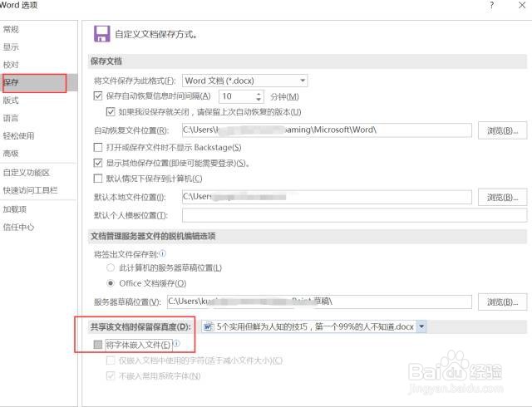Click the 将文件保存为此格式 label
Image resolution: width=532 pixels, height=407 pixels.
coord(135,81)
